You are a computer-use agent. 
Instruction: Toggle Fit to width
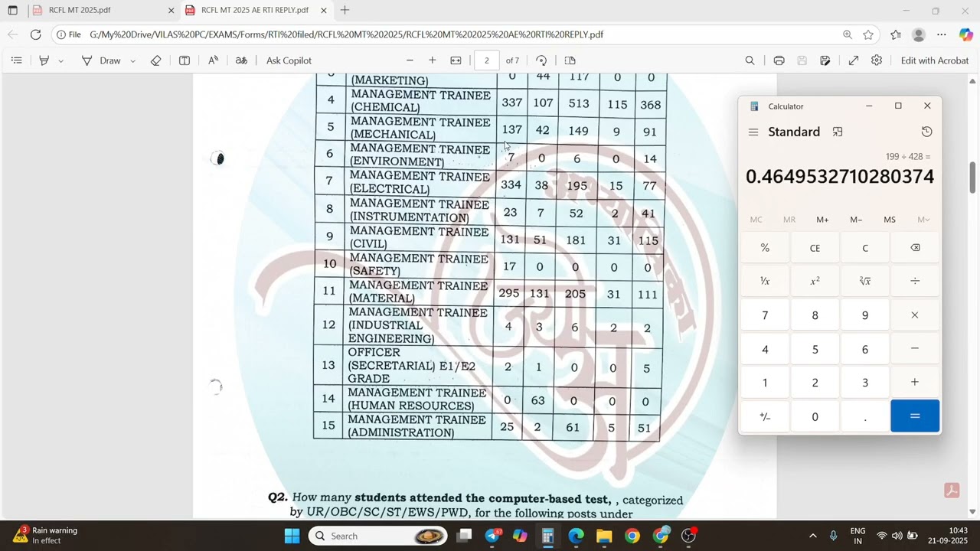[456, 60]
